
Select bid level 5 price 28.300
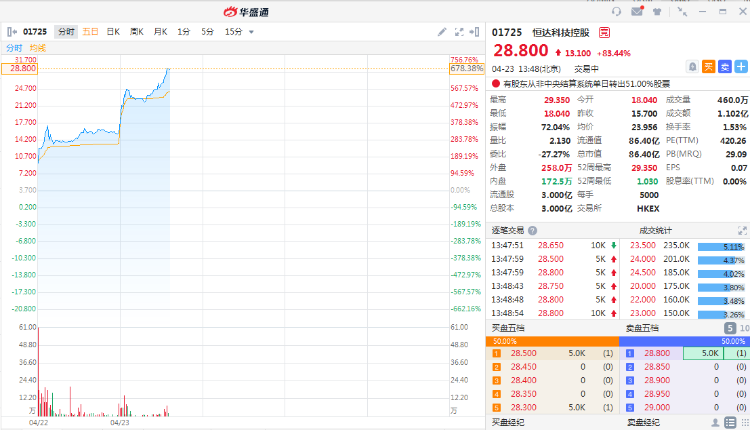click(523, 408)
